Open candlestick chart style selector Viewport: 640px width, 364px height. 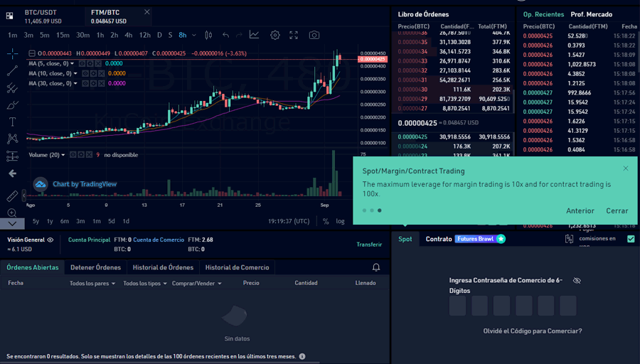tap(208, 35)
